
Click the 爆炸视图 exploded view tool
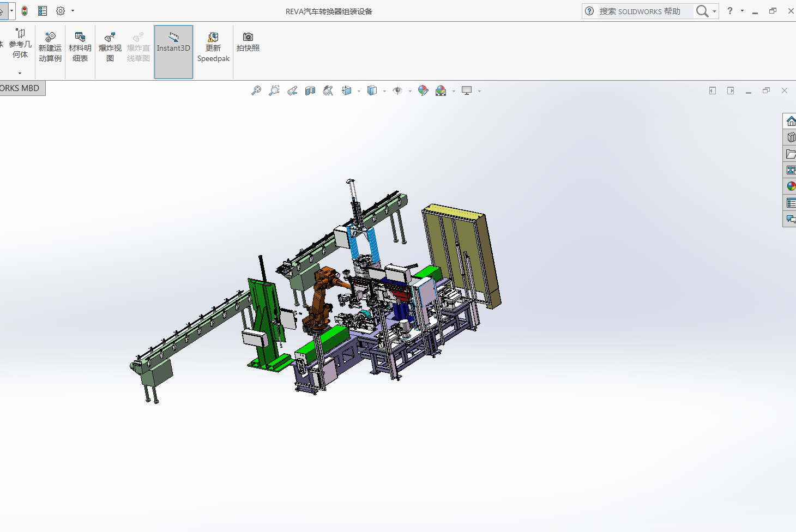coord(110,47)
